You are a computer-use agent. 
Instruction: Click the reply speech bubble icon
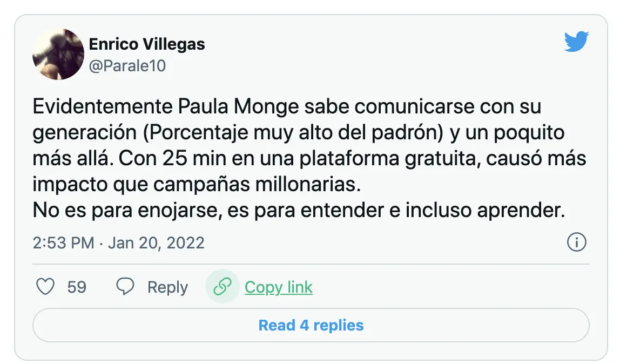click(x=125, y=287)
